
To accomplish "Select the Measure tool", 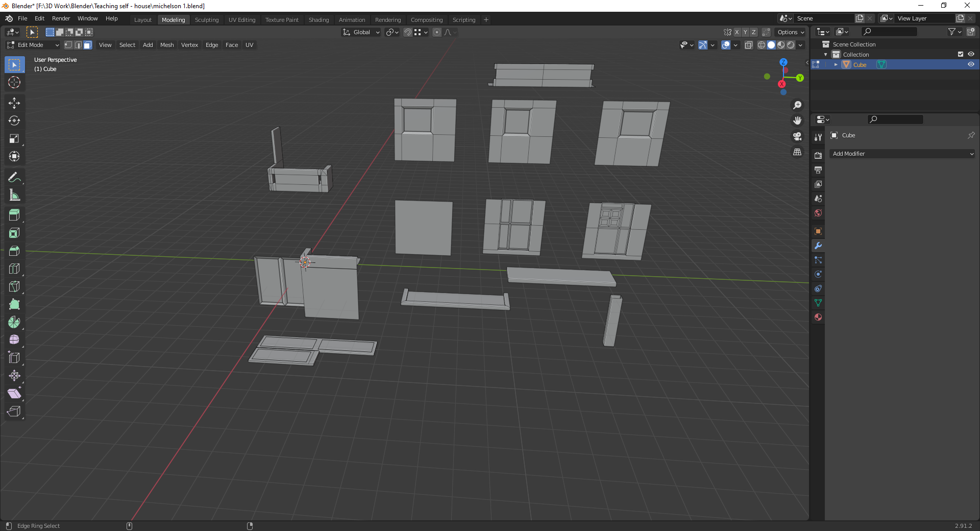I will coord(14,196).
